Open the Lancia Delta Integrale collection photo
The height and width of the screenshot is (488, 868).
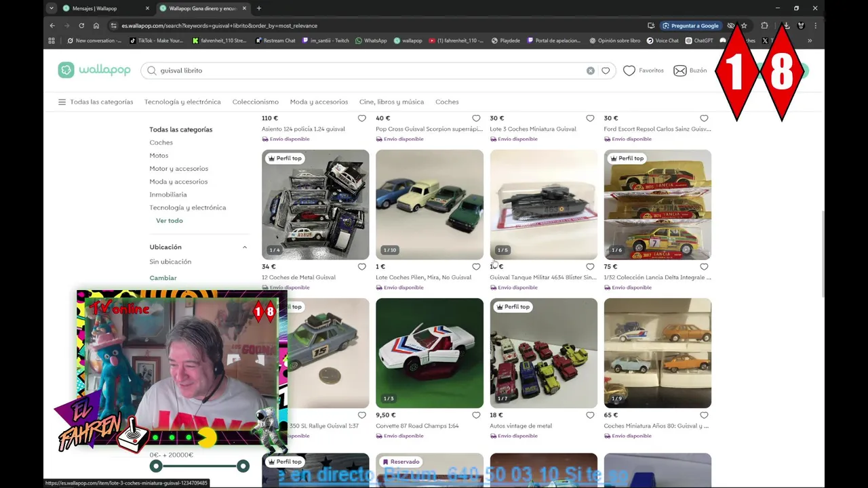[658, 205]
